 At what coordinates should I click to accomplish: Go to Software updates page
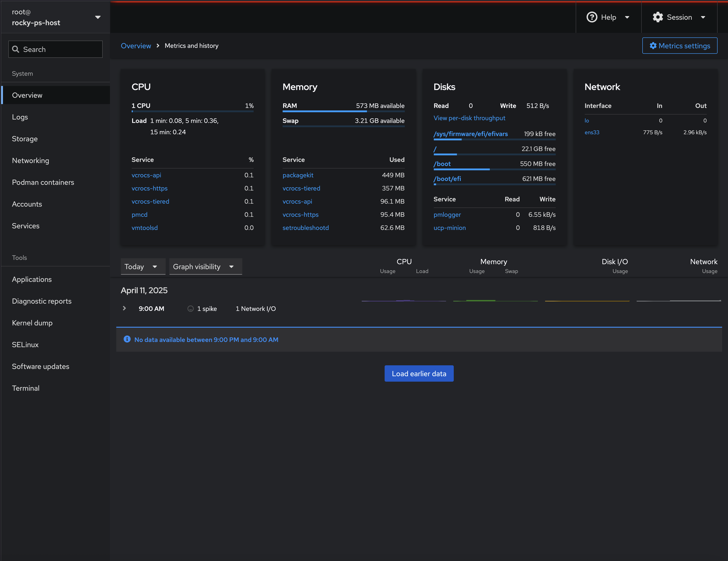pyautogui.click(x=41, y=366)
